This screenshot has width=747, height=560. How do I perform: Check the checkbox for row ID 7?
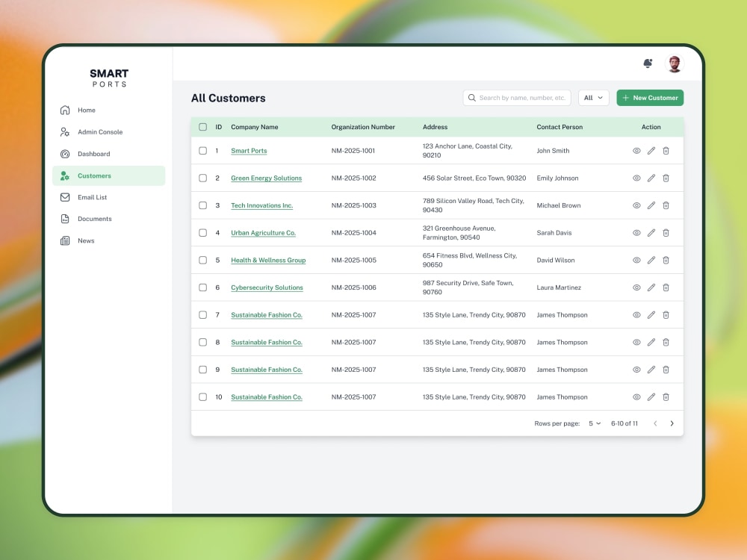pyautogui.click(x=203, y=315)
